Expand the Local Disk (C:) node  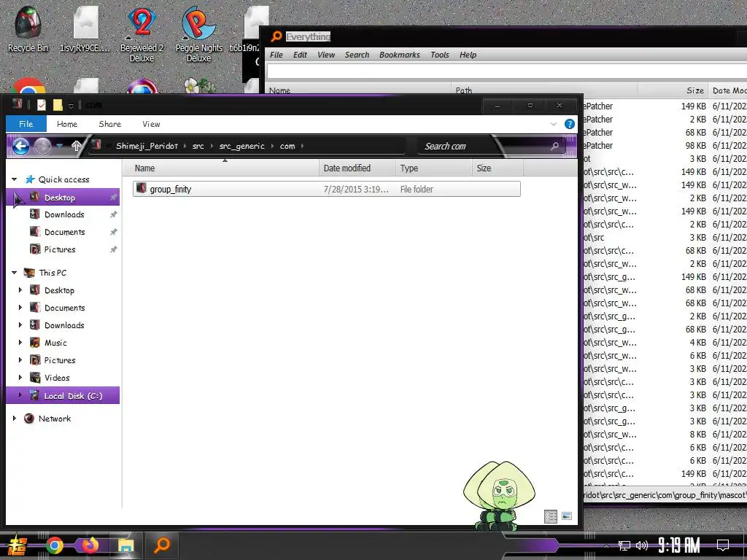click(x=20, y=395)
